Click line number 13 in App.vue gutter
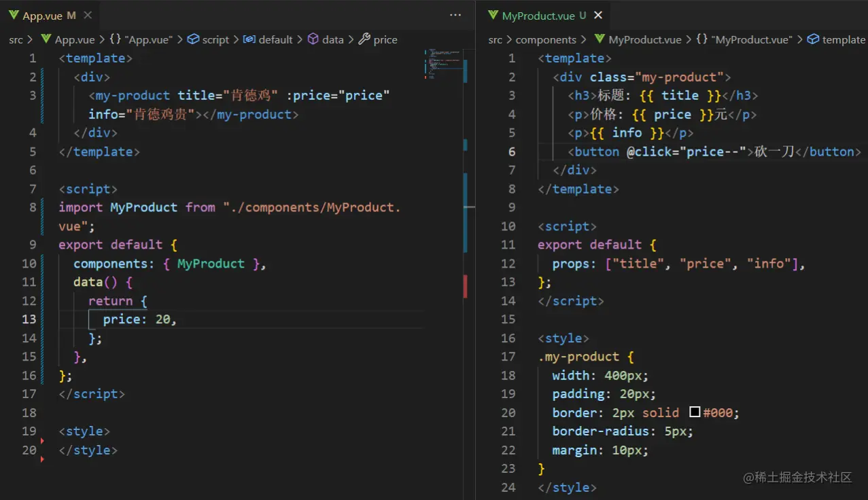The image size is (868, 500). coord(29,319)
